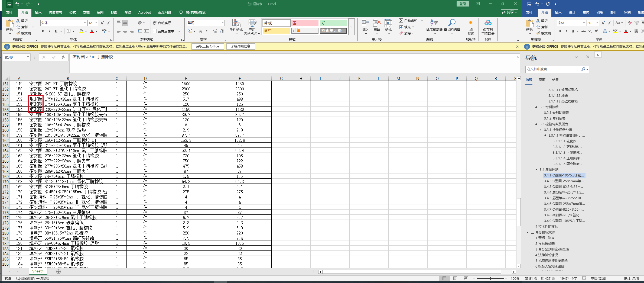
Task: Toggle middle vertical alignment in Excel
Action: coord(125,23)
